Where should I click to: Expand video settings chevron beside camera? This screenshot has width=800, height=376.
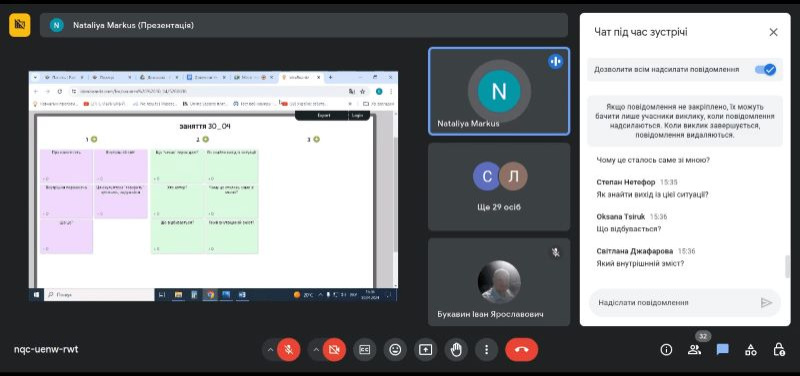point(316,349)
